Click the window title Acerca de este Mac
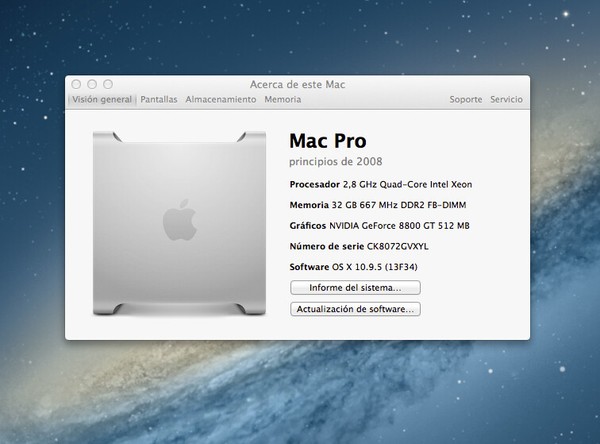Viewport: 600px width, 444px height. pyautogui.click(x=297, y=84)
